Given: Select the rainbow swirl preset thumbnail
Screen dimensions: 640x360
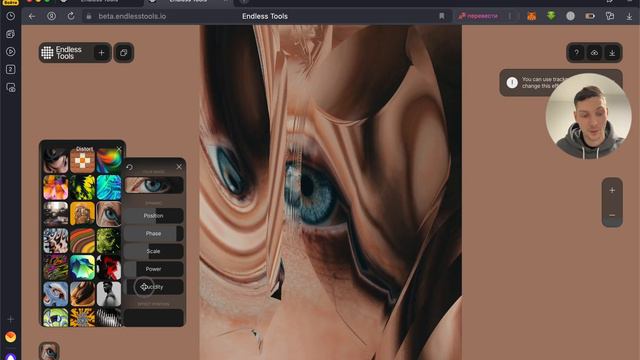Looking at the screenshot, I should pos(109,161).
